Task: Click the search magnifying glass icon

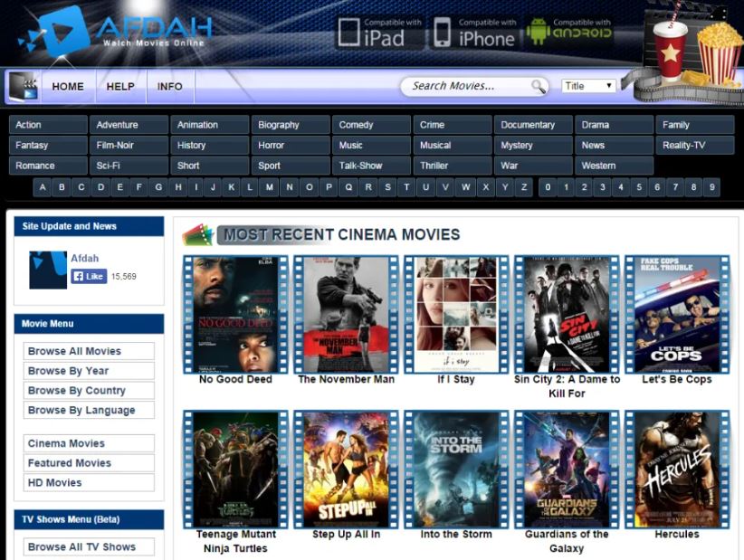Action: pyautogui.click(x=538, y=85)
